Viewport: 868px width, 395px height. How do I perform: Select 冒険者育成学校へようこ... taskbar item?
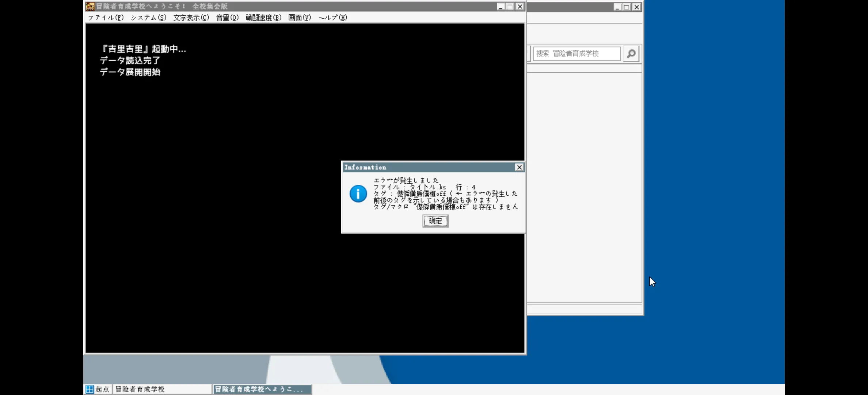pos(262,389)
